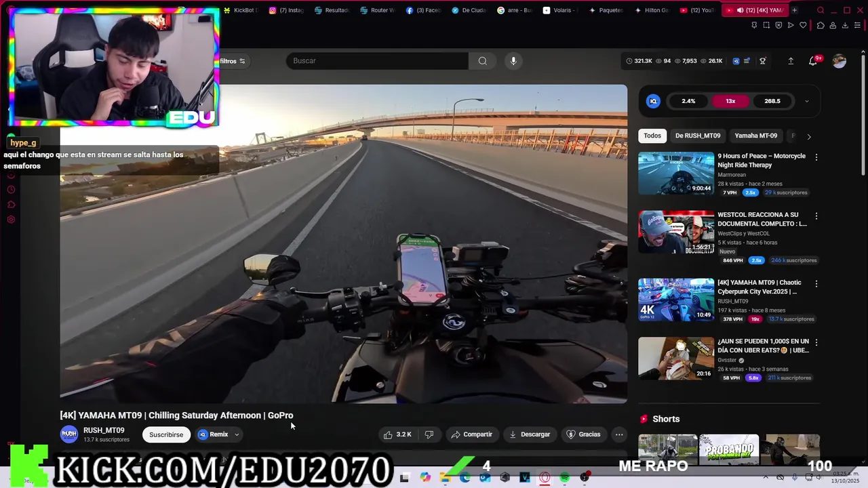
Task: Open Microsoft Edge from taskbar
Action: pos(465,478)
